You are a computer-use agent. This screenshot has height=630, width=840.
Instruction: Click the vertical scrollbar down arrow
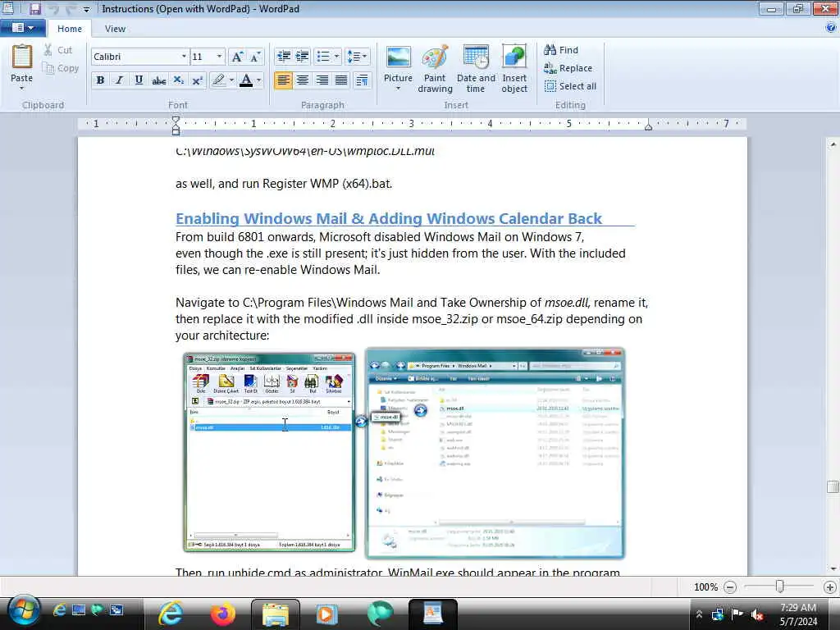833,569
